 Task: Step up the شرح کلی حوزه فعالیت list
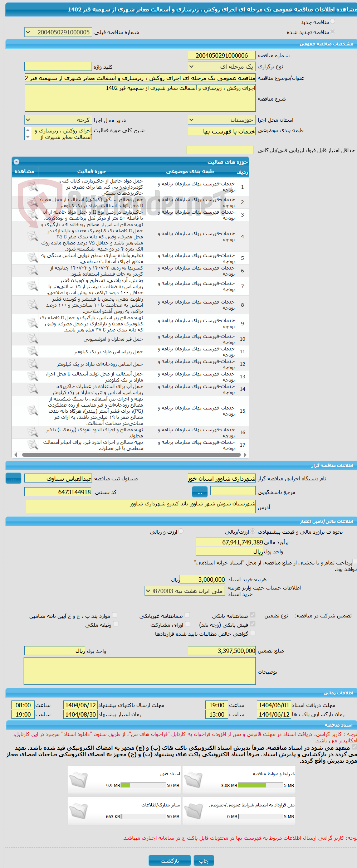[28, 130]
